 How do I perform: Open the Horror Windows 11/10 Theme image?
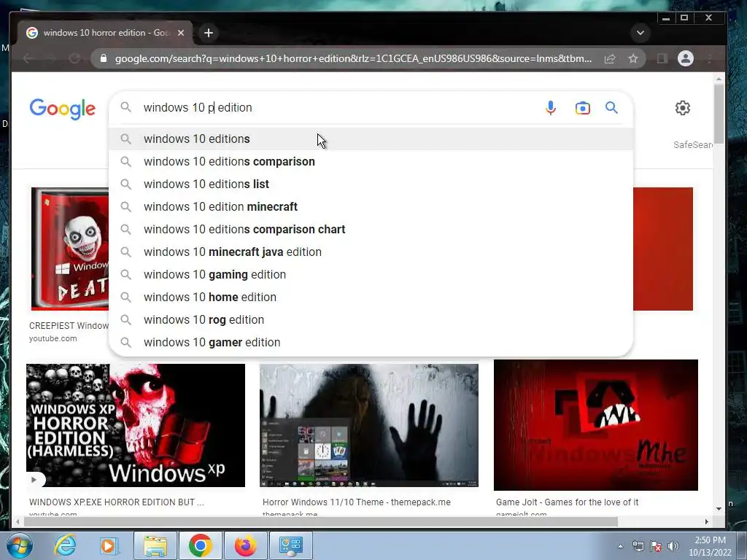[x=368, y=425]
